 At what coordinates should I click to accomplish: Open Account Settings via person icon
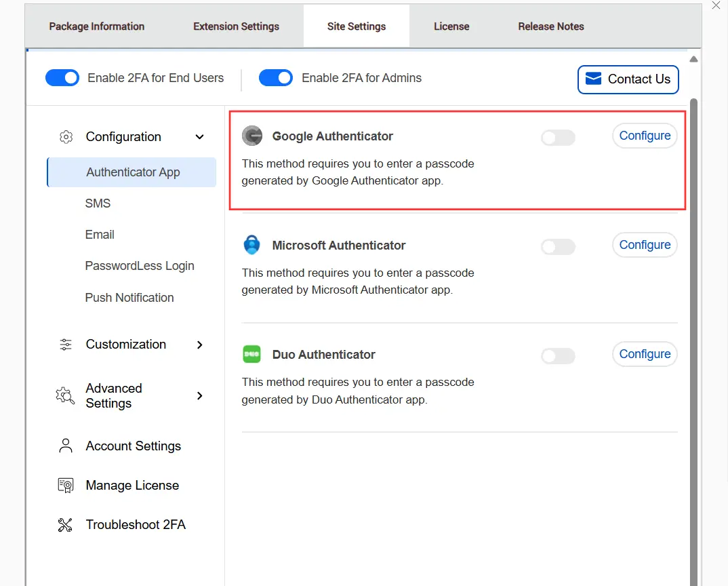(66, 446)
